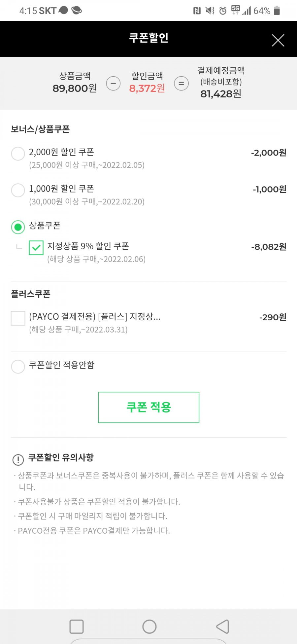Tap the battery icon in status bar
This screenshot has width=297, height=644.
tap(277, 11)
